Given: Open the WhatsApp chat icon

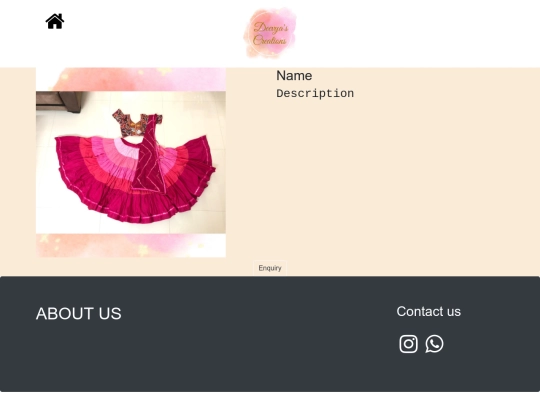Looking at the screenshot, I should pos(434,344).
